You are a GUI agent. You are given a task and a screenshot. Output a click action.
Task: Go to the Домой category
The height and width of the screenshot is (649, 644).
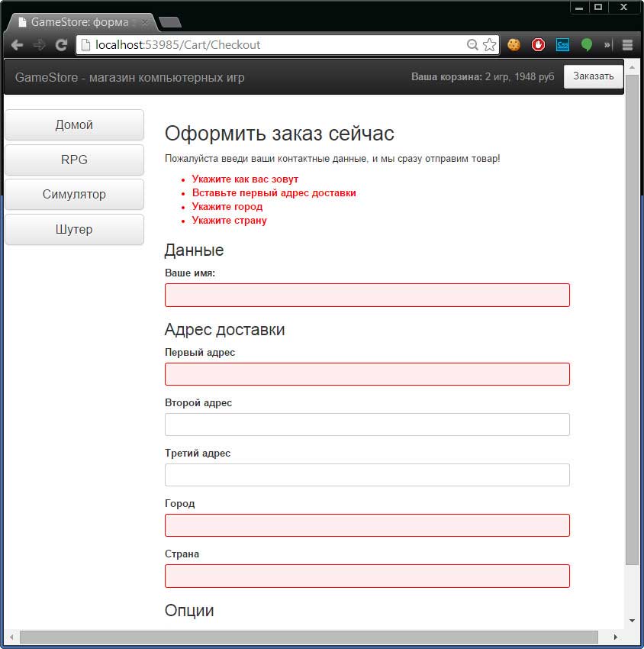pyautogui.click(x=75, y=125)
